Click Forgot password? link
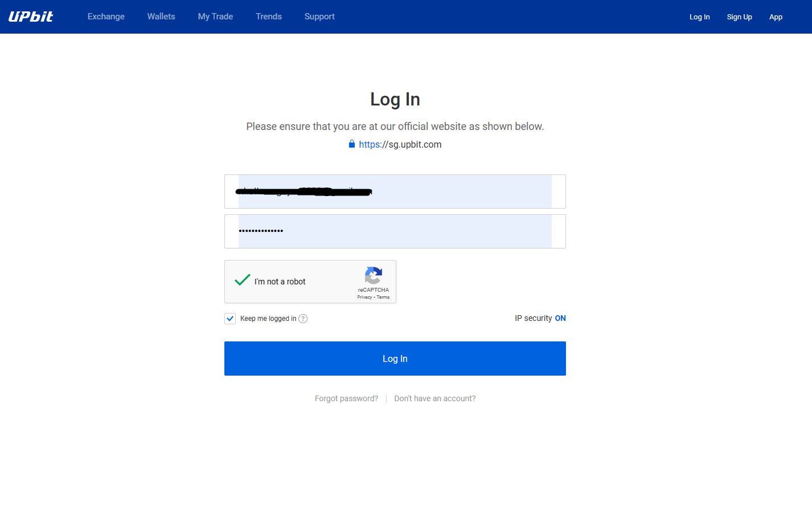This screenshot has height=505, width=812. [346, 398]
